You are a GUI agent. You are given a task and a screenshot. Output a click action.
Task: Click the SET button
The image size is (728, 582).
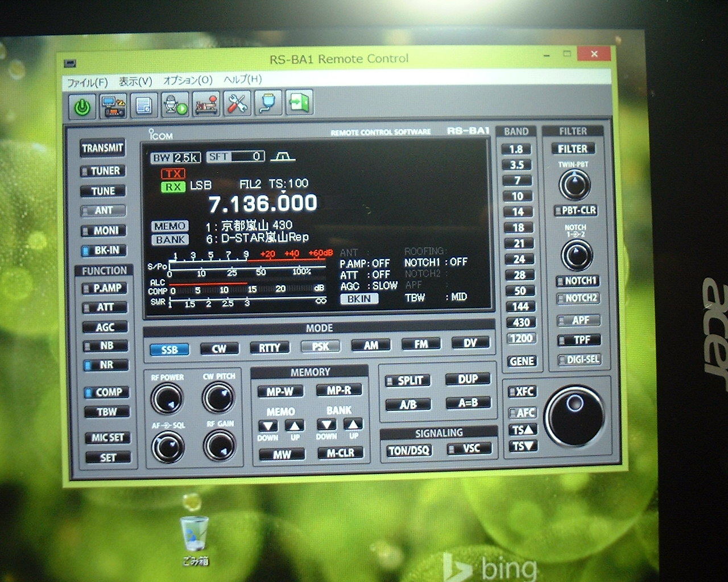click(108, 457)
